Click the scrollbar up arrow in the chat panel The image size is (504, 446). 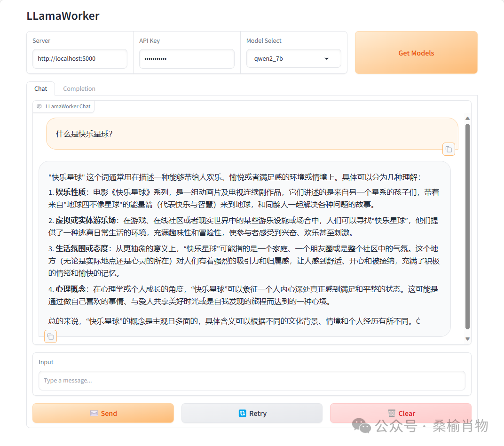click(x=467, y=118)
